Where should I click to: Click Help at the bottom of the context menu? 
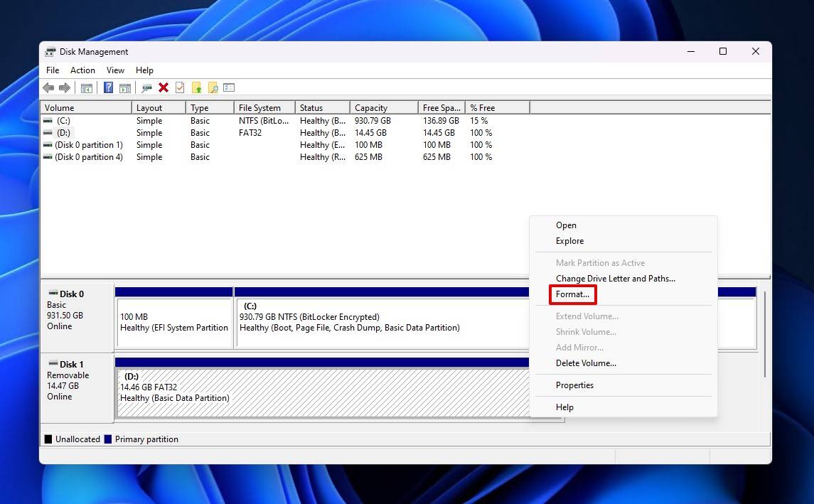(x=564, y=407)
